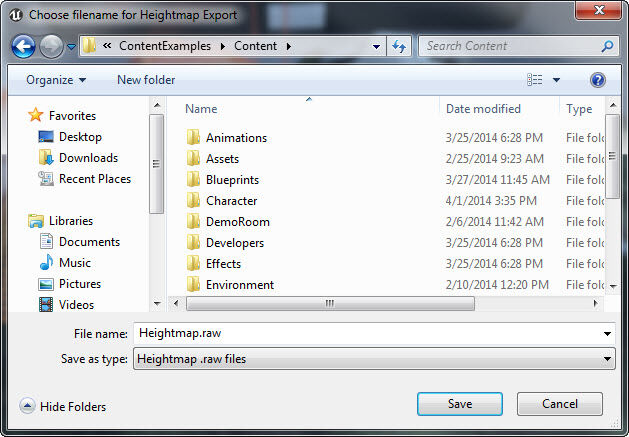
Task: Click the file list vertical scrollbar thumb
Action: [612, 156]
